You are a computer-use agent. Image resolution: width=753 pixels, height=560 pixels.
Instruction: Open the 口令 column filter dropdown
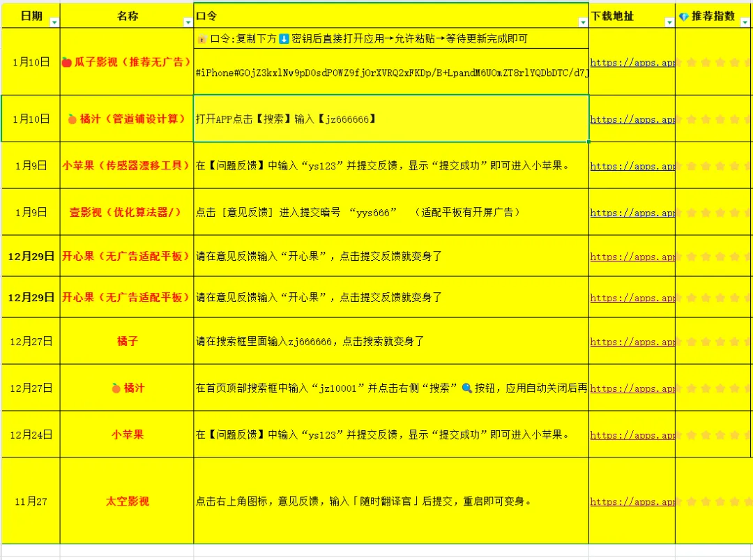[x=582, y=22]
